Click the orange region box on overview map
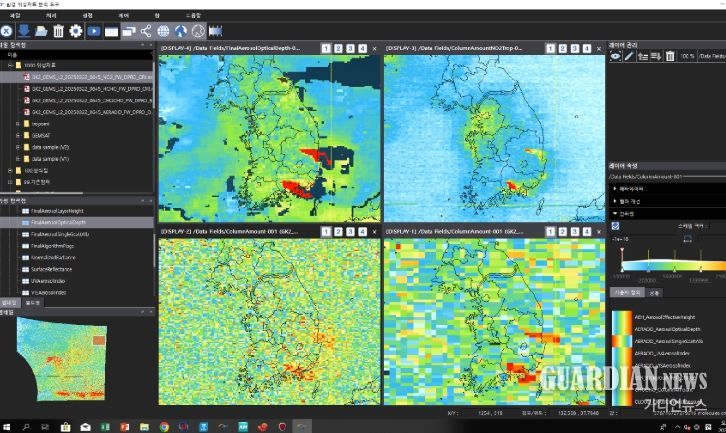This screenshot has height=433, width=726. pos(99,341)
